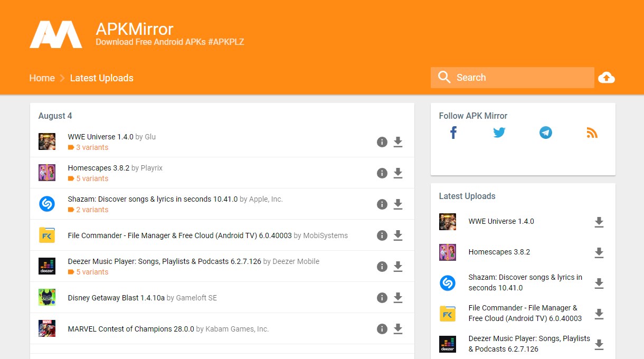Click the APKMirror site title
This screenshot has height=359, width=644.
[x=135, y=29]
